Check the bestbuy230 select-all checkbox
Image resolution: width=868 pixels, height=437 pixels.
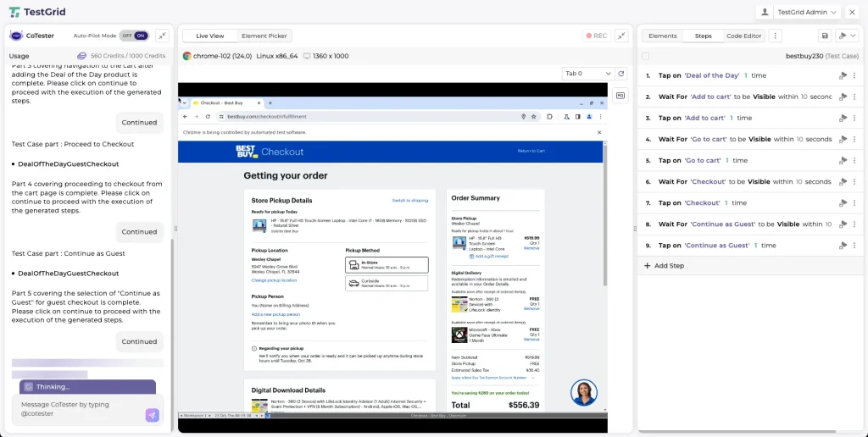pyautogui.click(x=645, y=56)
